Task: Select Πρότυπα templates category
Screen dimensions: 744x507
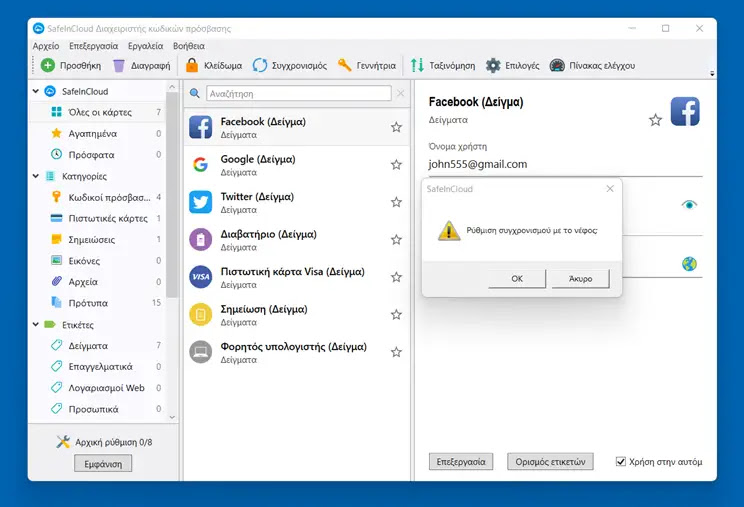Action: (97, 303)
